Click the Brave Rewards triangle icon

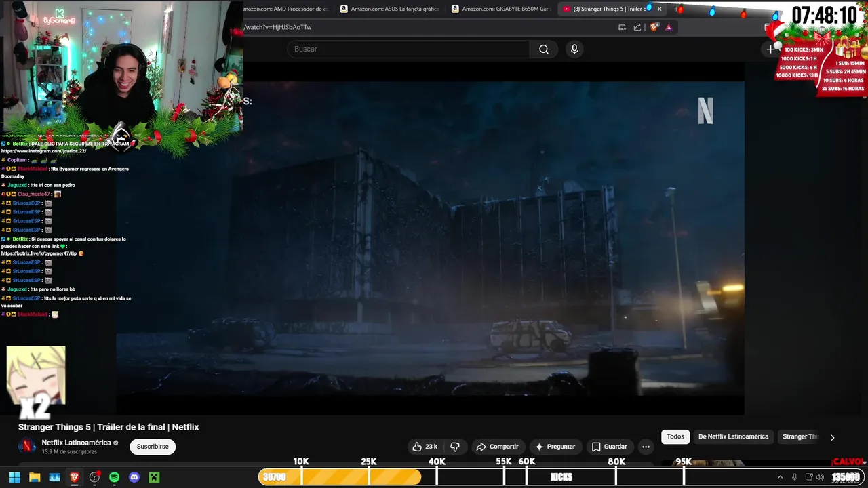point(669,27)
